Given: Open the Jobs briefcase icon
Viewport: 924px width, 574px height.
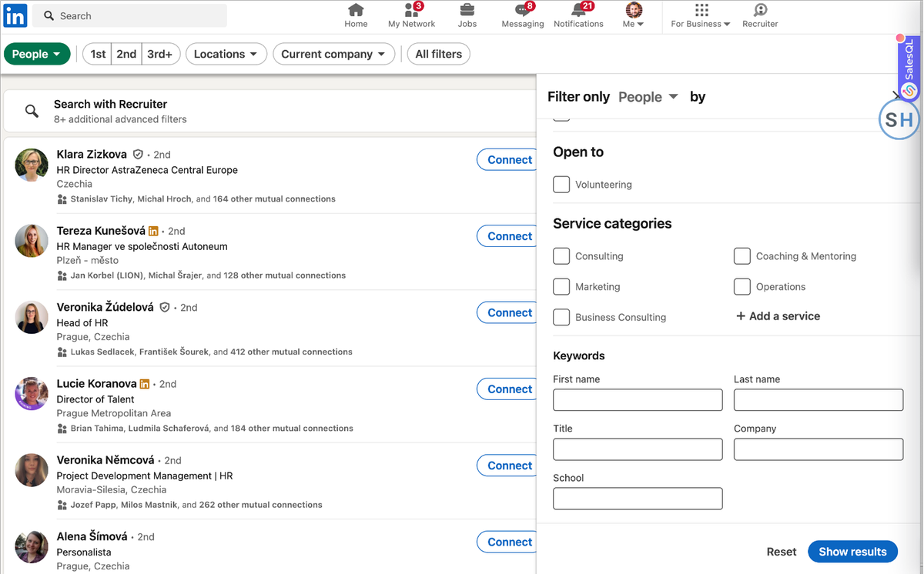Looking at the screenshot, I should pyautogui.click(x=467, y=10).
